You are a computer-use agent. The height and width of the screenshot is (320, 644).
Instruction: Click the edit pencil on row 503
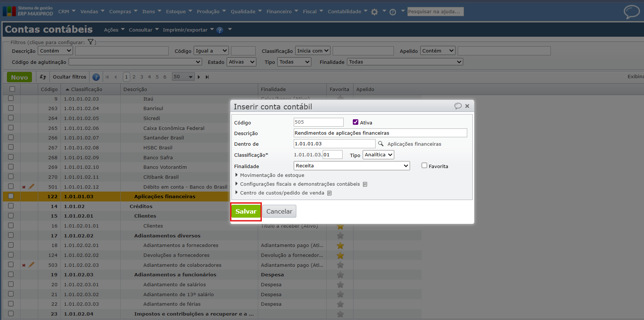(32, 265)
